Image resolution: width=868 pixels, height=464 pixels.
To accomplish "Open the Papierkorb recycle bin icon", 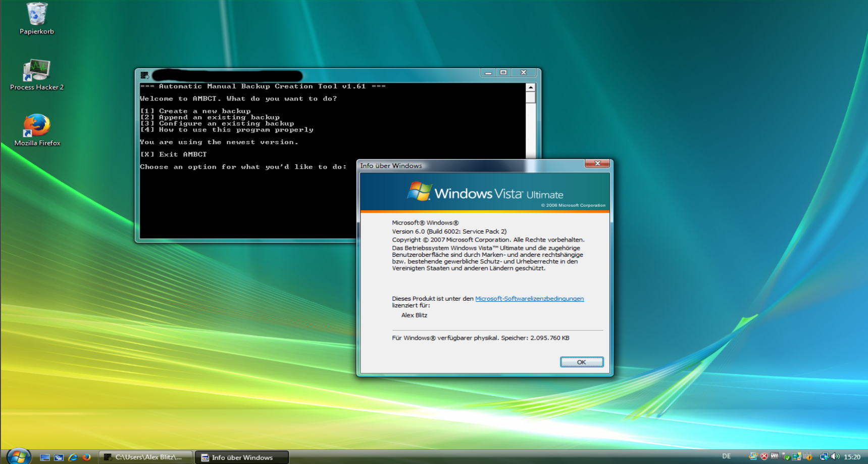I will [36, 15].
